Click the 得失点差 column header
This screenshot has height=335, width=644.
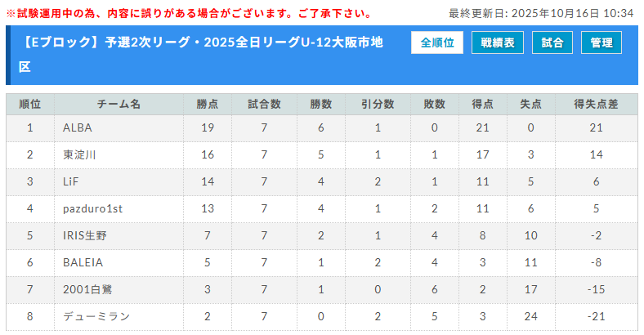[597, 104]
